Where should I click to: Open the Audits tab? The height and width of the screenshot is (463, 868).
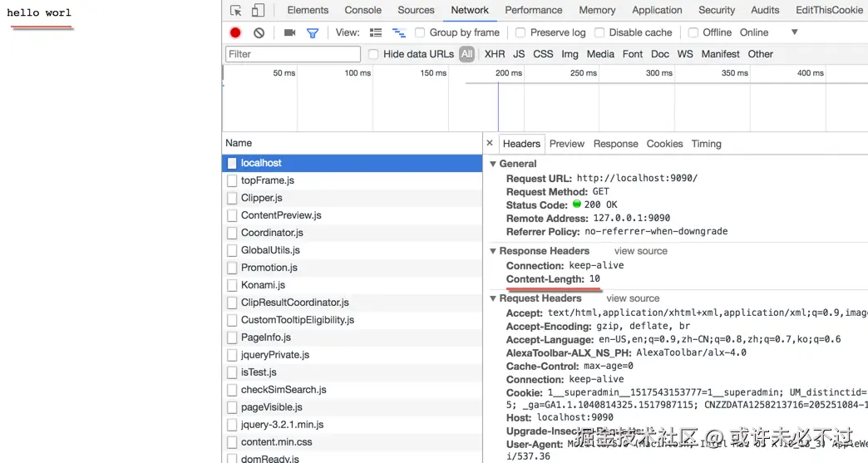coord(765,10)
